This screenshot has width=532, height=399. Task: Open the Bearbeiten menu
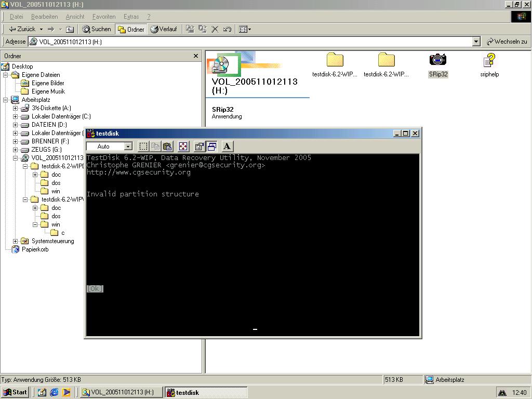coord(45,17)
